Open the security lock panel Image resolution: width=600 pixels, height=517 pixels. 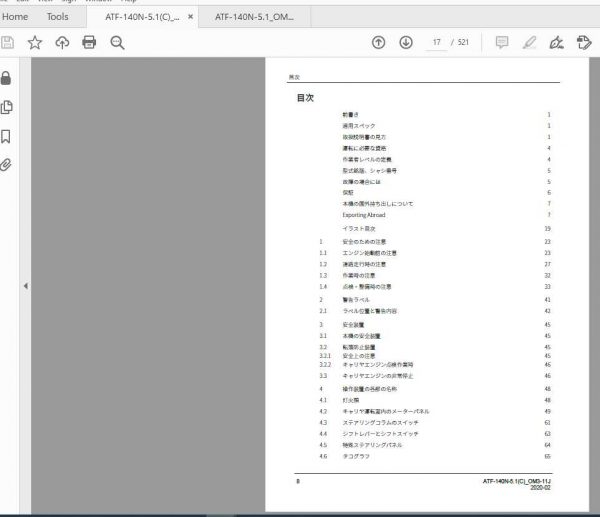[6, 78]
